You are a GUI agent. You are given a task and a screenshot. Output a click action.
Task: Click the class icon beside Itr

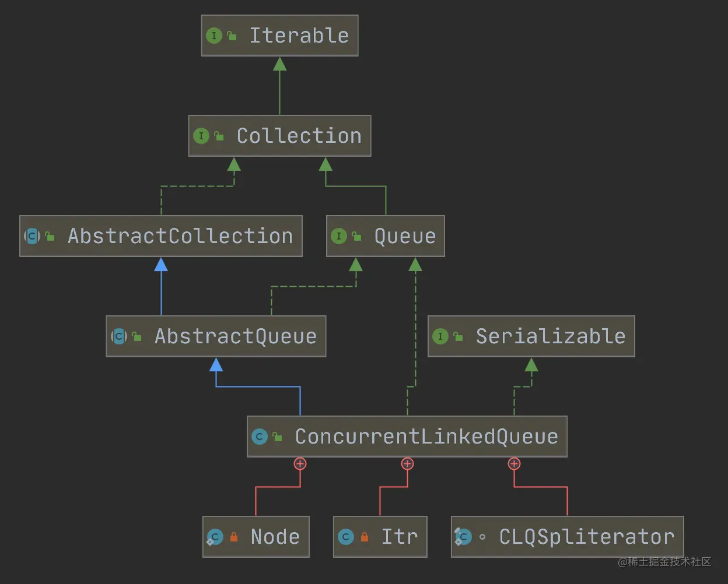[x=346, y=537]
